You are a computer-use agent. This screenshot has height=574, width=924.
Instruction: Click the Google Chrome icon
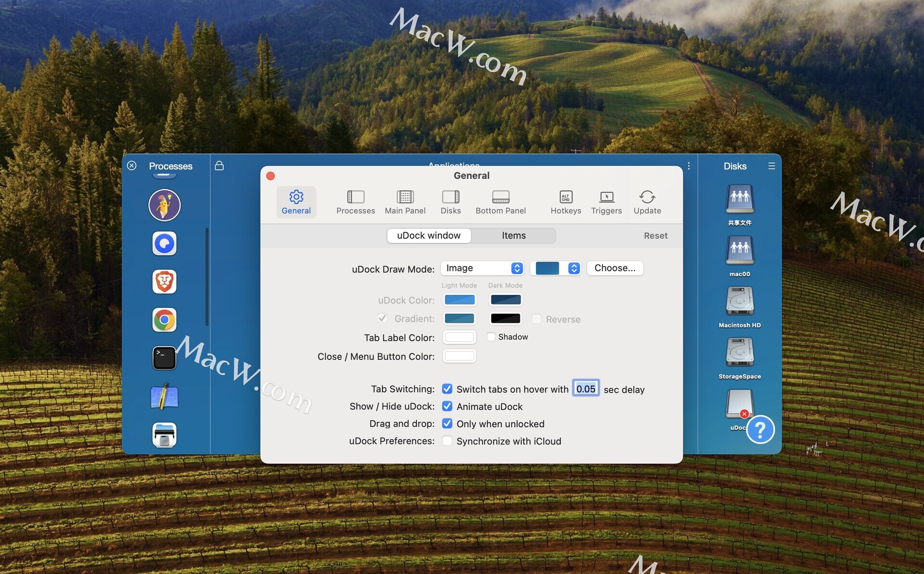[x=164, y=320]
